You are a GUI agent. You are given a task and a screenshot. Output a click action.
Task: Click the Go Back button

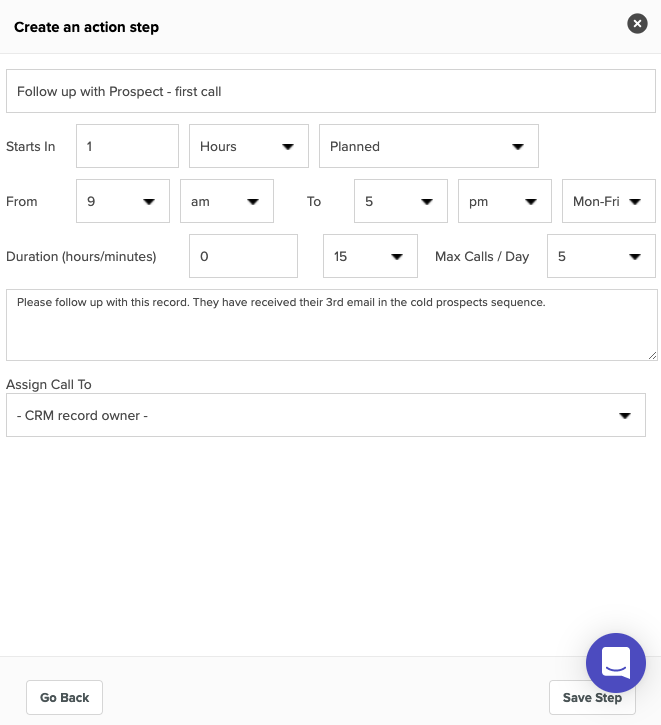pyautogui.click(x=64, y=697)
